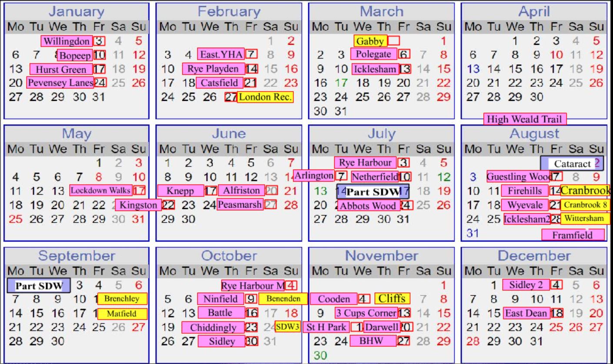Select the Peasmarsh event
Viewport: 613px width, 364px height.
(240, 204)
